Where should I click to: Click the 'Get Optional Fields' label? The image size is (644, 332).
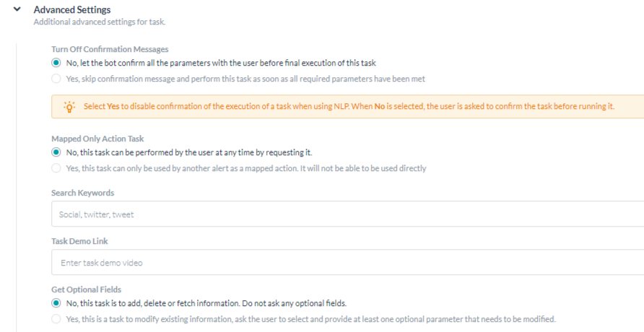point(87,289)
